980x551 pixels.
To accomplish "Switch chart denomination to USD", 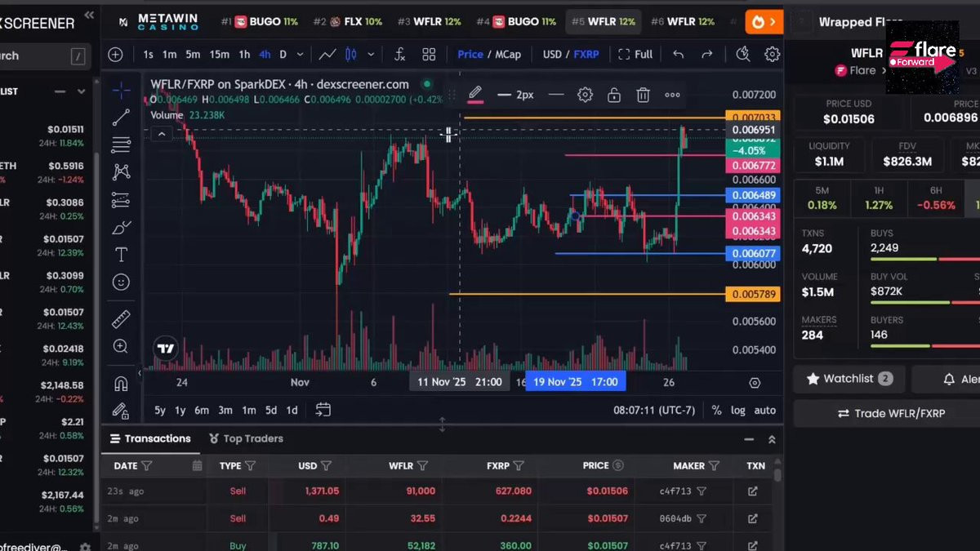I will click(x=552, y=55).
